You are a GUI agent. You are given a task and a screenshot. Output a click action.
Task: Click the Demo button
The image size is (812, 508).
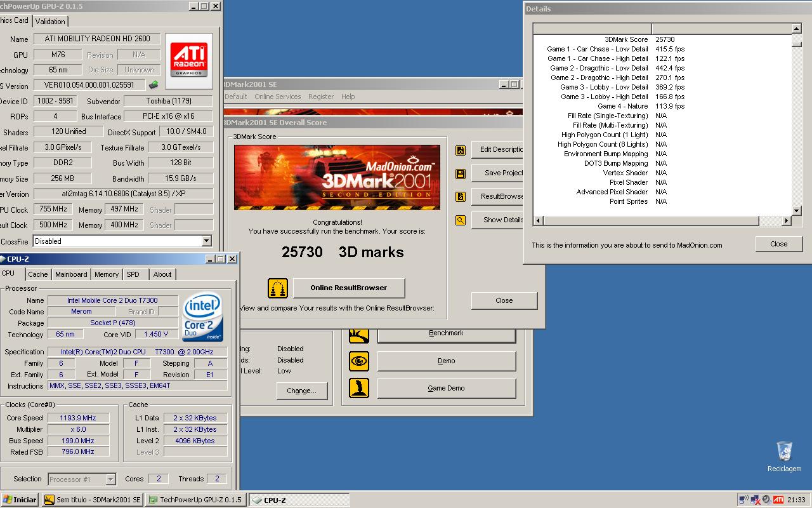point(447,361)
